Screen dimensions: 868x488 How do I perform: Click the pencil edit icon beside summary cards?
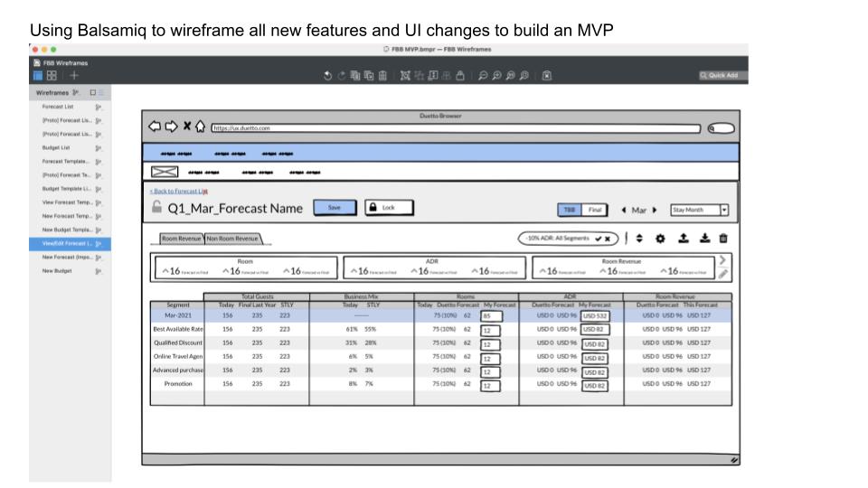point(723,274)
